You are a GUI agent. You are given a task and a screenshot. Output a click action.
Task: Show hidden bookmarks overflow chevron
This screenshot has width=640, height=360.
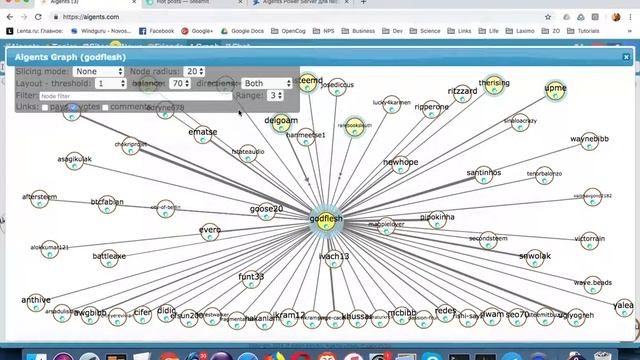(630, 31)
